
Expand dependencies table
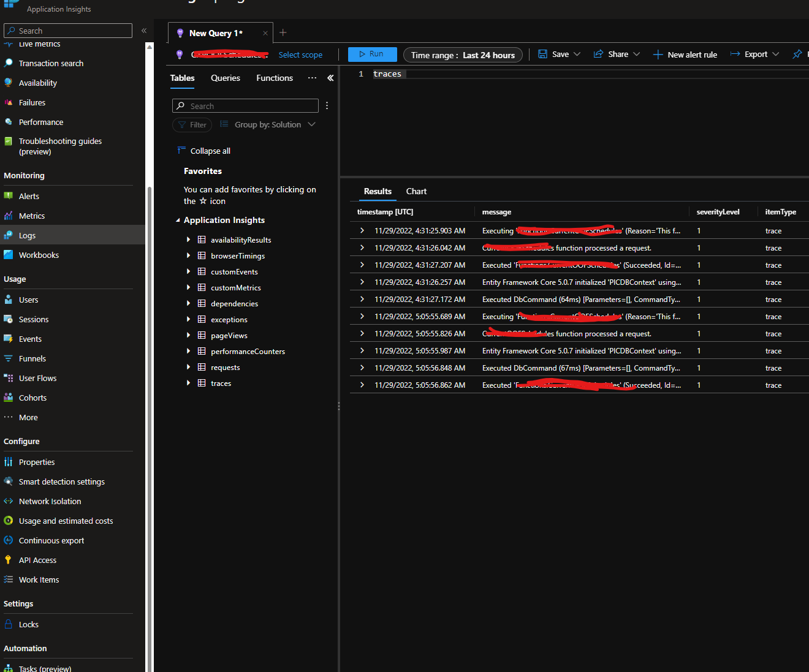pos(188,303)
